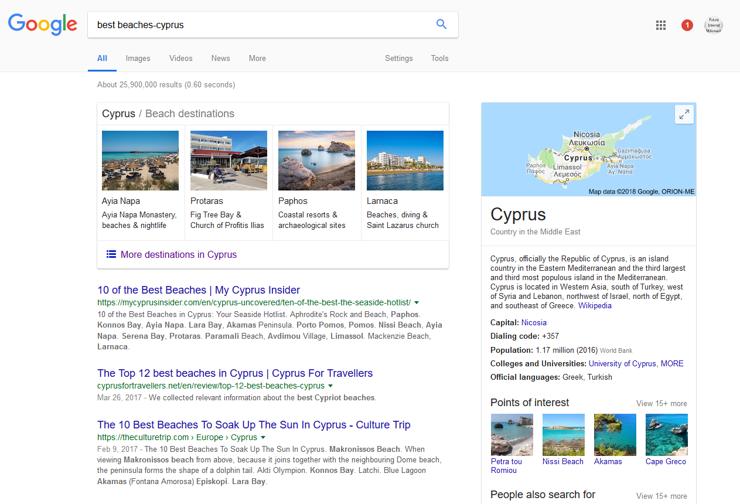Open the University of Cyprus link

(622, 363)
